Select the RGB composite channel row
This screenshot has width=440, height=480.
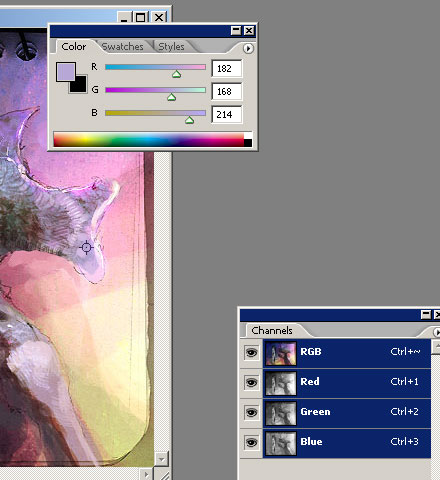347,353
